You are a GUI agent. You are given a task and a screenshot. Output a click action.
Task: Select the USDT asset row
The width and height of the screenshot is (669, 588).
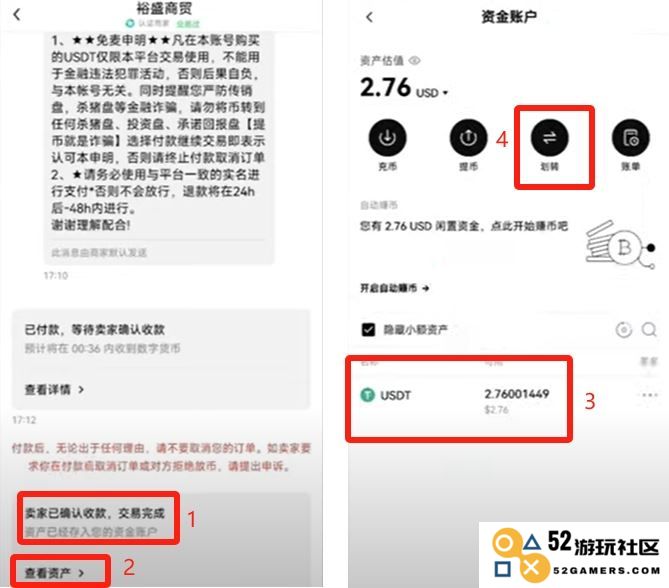(459, 400)
